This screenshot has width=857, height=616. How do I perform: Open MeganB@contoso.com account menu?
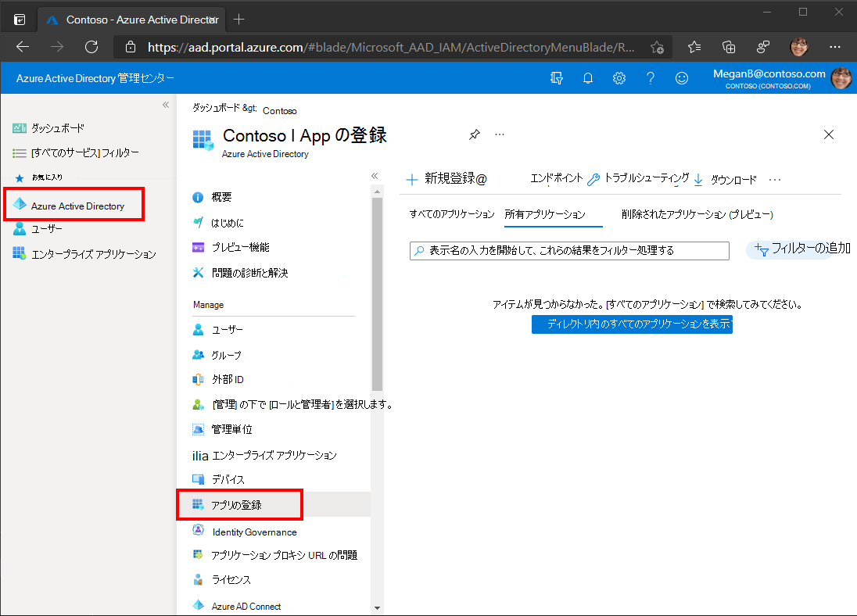point(782,78)
